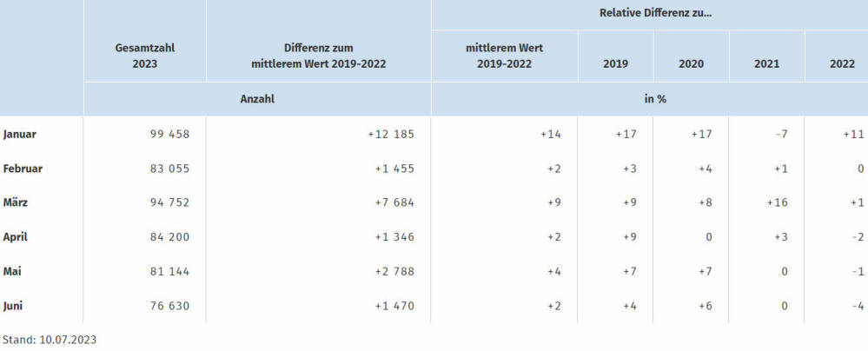
Task: Select the 2020 column header
Action: point(691,63)
